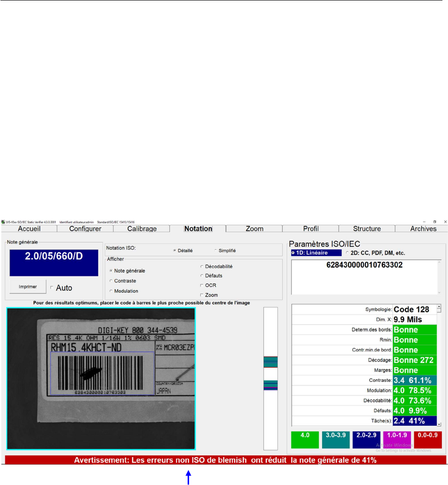This screenshot has height=485, width=448.
Task: Click the scrollbar of decoded data box
Action: pyautogui.click(x=439, y=277)
